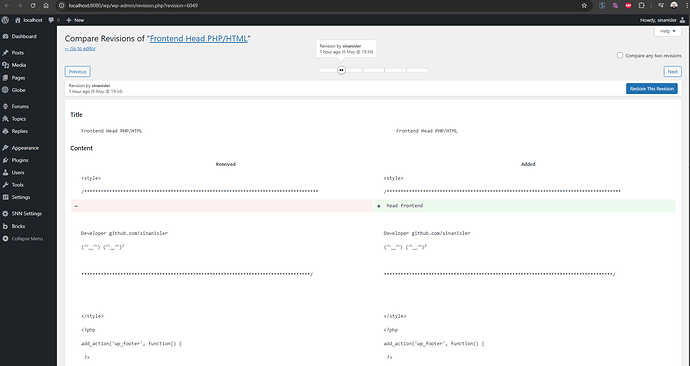Open the Bricks menu icon
Image resolution: width=690 pixels, height=366 pixels.
click(5, 226)
